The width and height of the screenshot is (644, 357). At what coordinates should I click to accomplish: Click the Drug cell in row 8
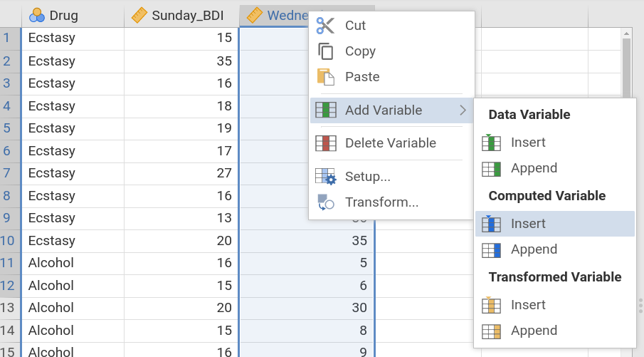tap(73, 196)
